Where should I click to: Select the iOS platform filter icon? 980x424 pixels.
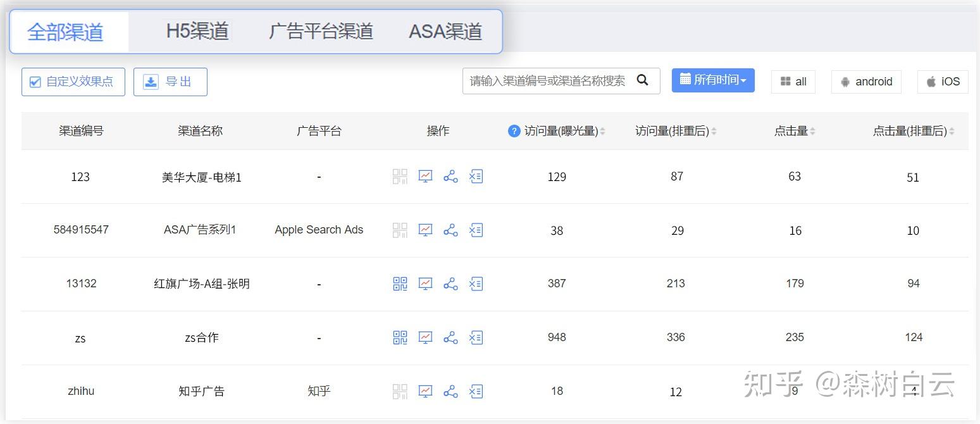coord(942,81)
